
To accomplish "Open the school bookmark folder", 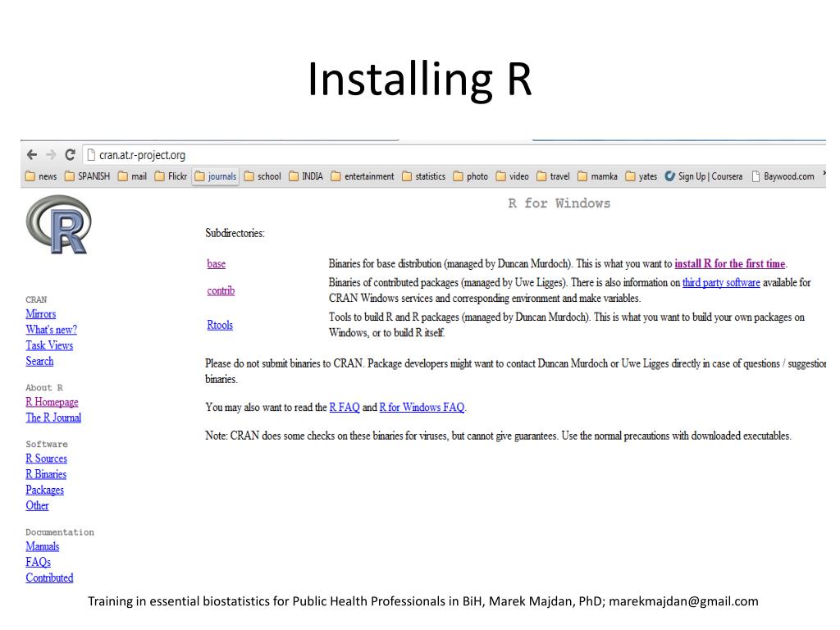I will [x=262, y=176].
